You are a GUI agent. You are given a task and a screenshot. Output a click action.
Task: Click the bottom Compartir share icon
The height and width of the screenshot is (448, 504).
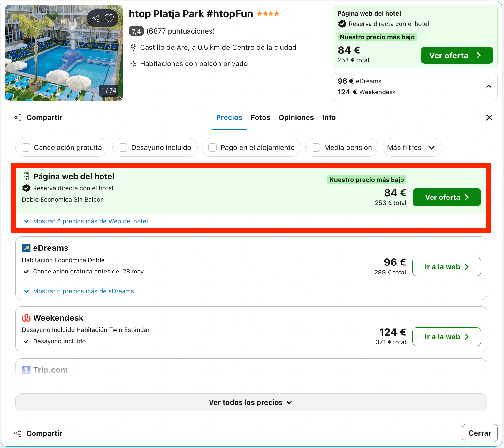[x=18, y=433]
